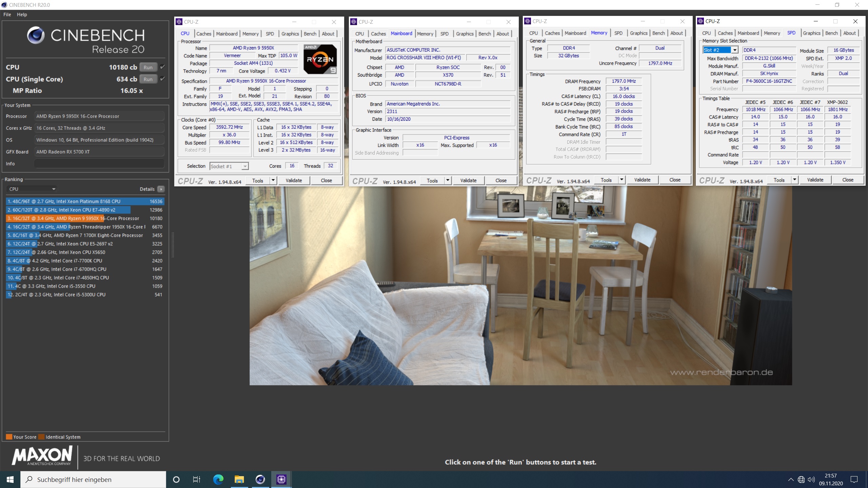This screenshot has height=488, width=868.
Task: Open the notification center icon
Action: pyautogui.click(x=854, y=479)
